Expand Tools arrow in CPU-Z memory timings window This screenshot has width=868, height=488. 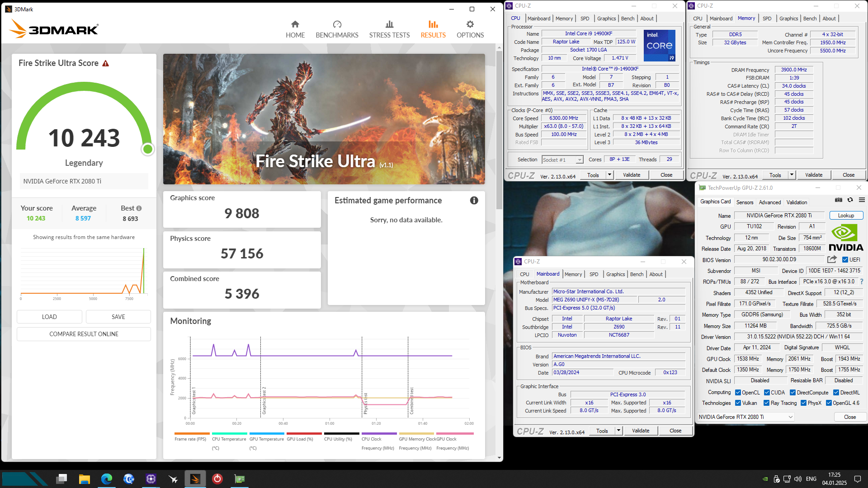(x=792, y=175)
